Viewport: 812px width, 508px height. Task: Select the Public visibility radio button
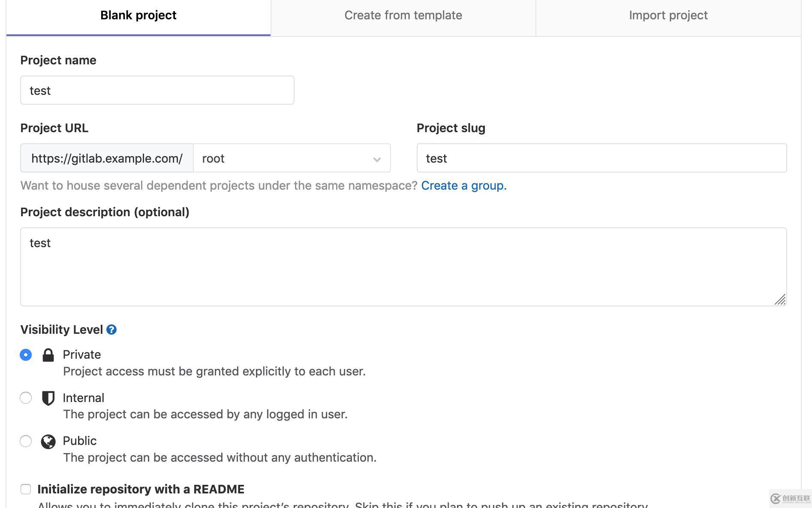(26, 441)
